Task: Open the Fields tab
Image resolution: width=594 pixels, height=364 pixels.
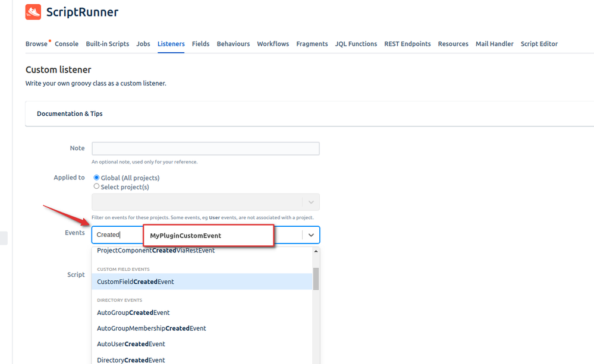Action: coord(200,44)
